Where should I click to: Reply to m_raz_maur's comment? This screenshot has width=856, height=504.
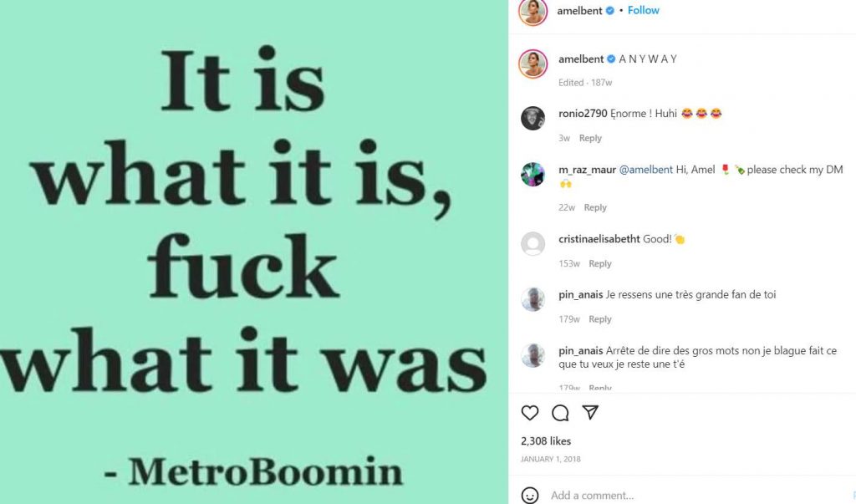(595, 207)
